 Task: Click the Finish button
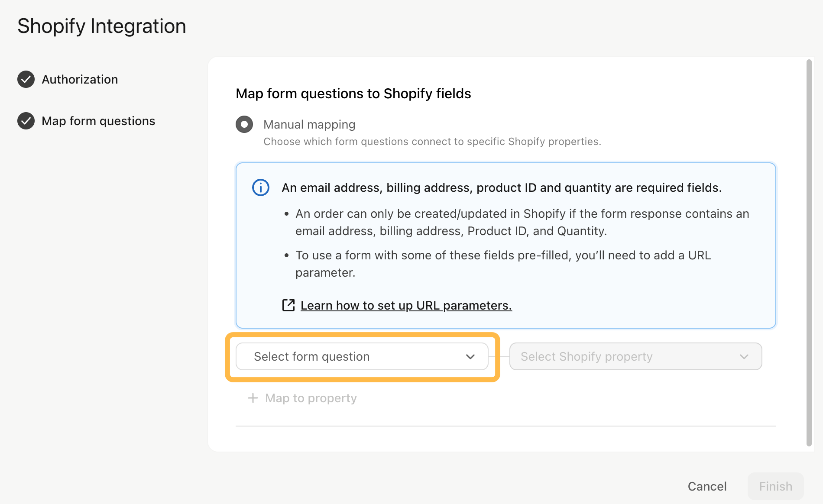pyautogui.click(x=775, y=486)
